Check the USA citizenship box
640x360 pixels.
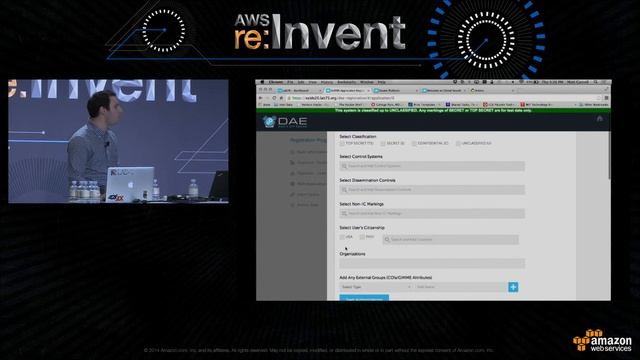342,237
